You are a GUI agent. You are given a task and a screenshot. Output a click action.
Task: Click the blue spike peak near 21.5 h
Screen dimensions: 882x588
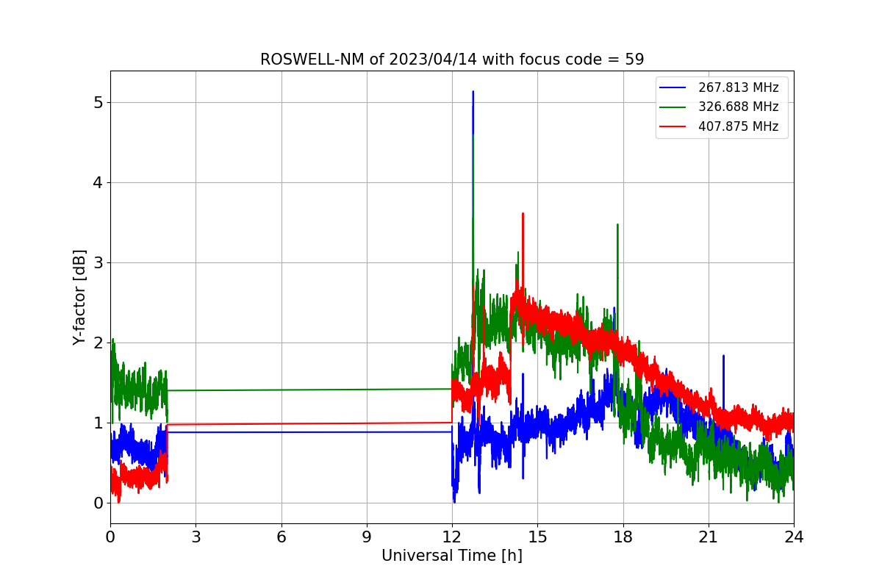[723, 356]
